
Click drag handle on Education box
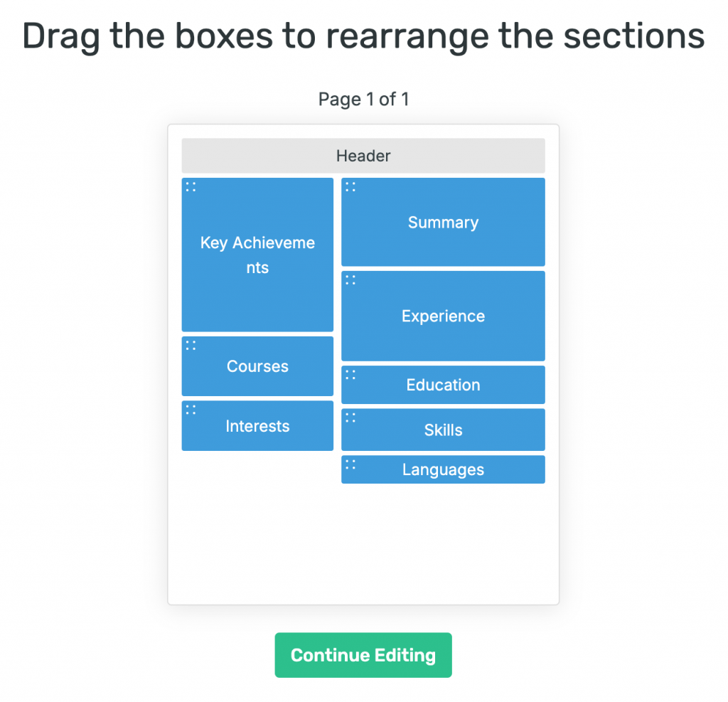point(350,375)
